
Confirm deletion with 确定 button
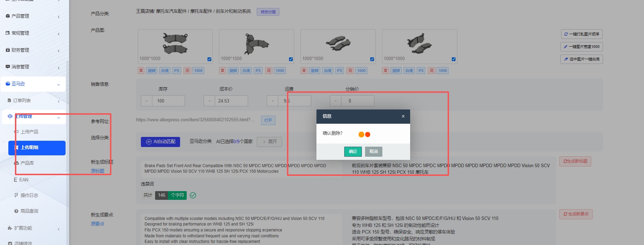(x=353, y=152)
